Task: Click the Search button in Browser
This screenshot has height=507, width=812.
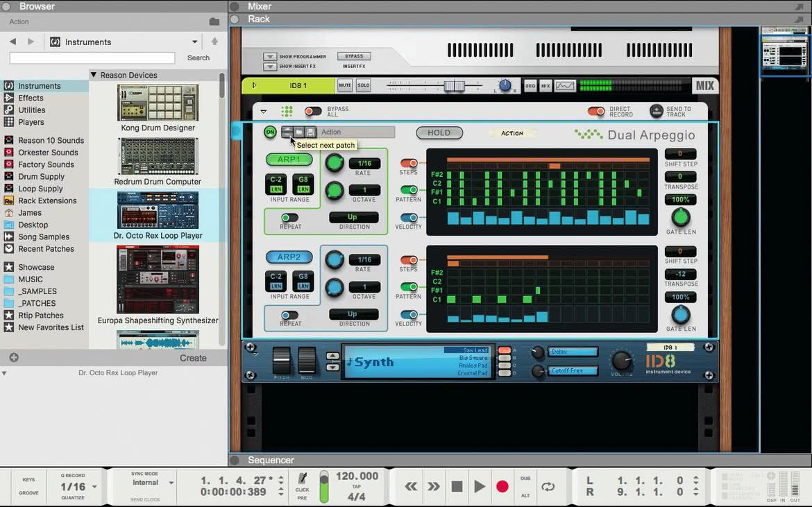Action: pos(198,58)
